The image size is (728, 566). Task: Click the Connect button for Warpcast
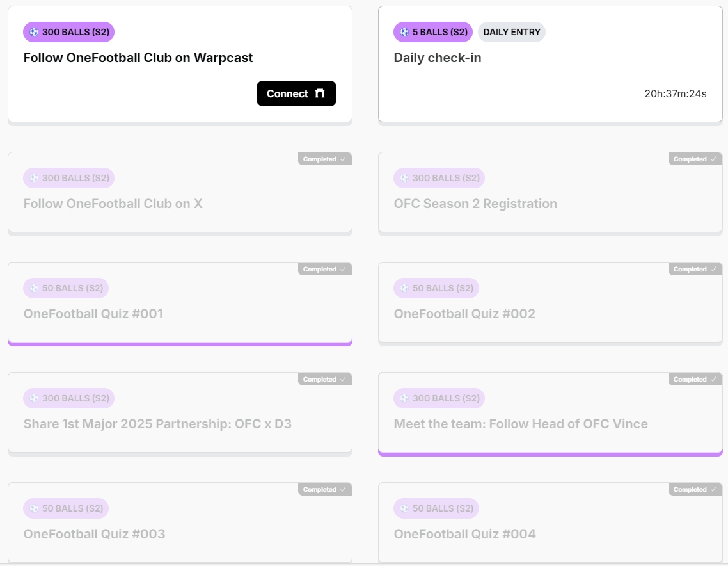pyautogui.click(x=296, y=93)
